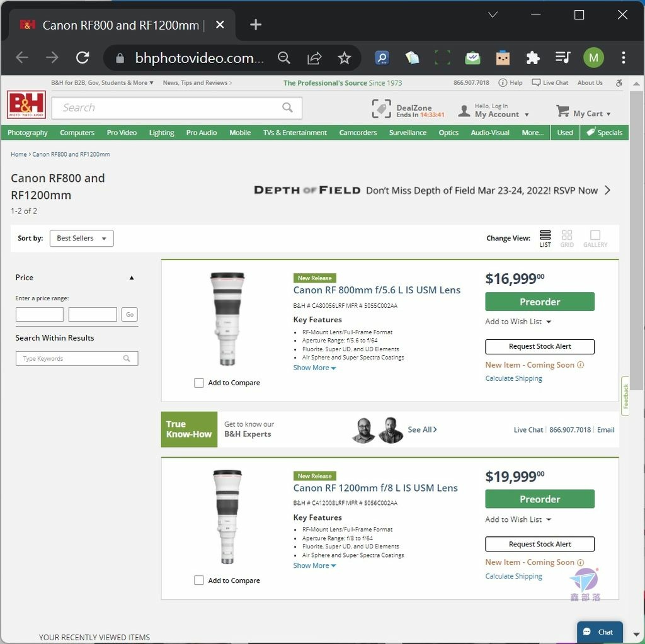Open the Specials menu item
The height and width of the screenshot is (644, 645).
click(604, 133)
